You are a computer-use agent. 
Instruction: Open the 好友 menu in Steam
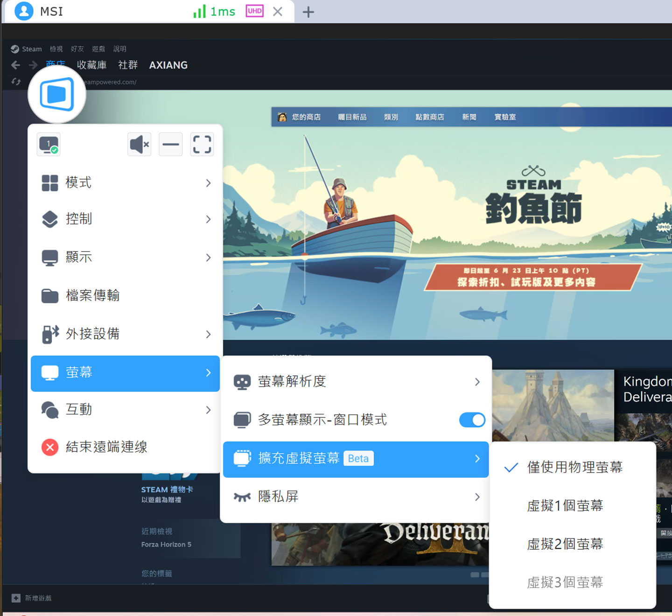pyautogui.click(x=77, y=49)
